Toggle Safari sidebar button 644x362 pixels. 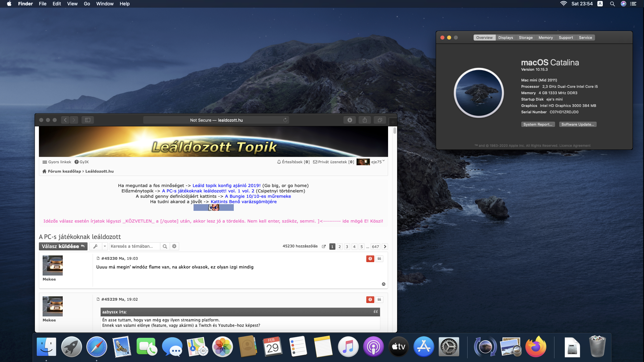[88, 120]
